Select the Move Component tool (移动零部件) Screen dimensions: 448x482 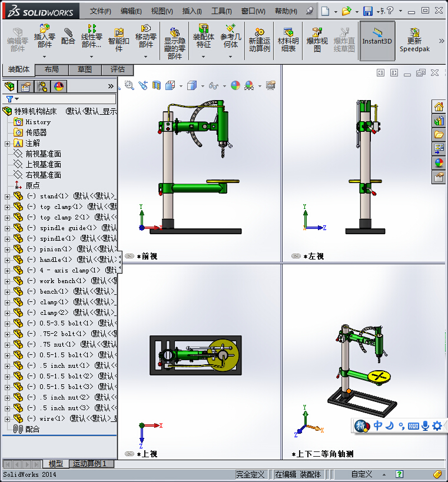pos(146,36)
